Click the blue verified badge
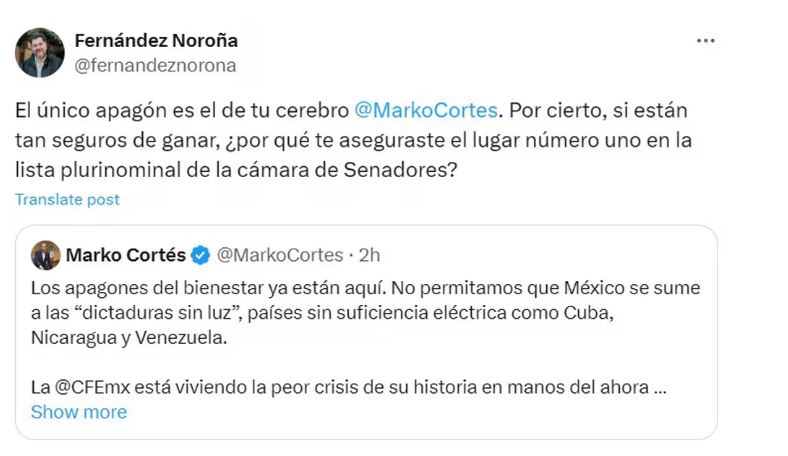Image resolution: width=788 pixels, height=456 pixels. [x=200, y=255]
